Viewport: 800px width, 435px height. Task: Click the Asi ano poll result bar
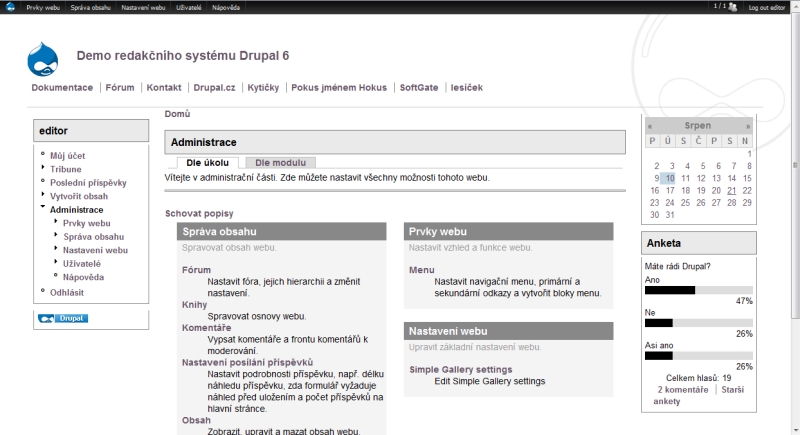(x=698, y=355)
